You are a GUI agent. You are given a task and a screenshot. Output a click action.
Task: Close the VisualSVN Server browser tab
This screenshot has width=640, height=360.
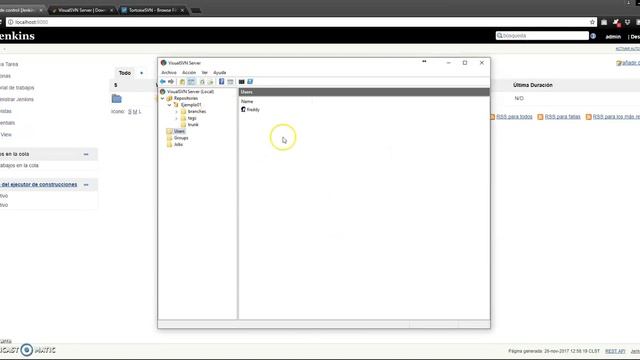pyautogui.click(x=111, y=10)
